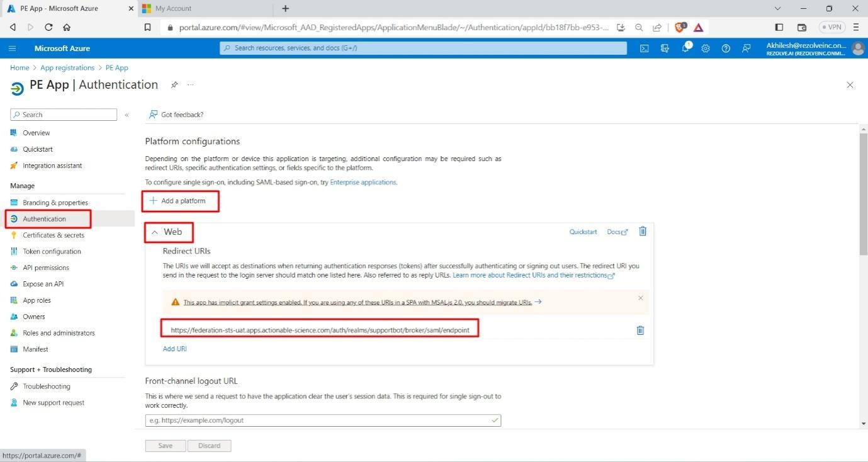Viewport: 868px width, 462px height.
Task: Open the Directories and subscriptions filter icon
Action: (665, 48)
